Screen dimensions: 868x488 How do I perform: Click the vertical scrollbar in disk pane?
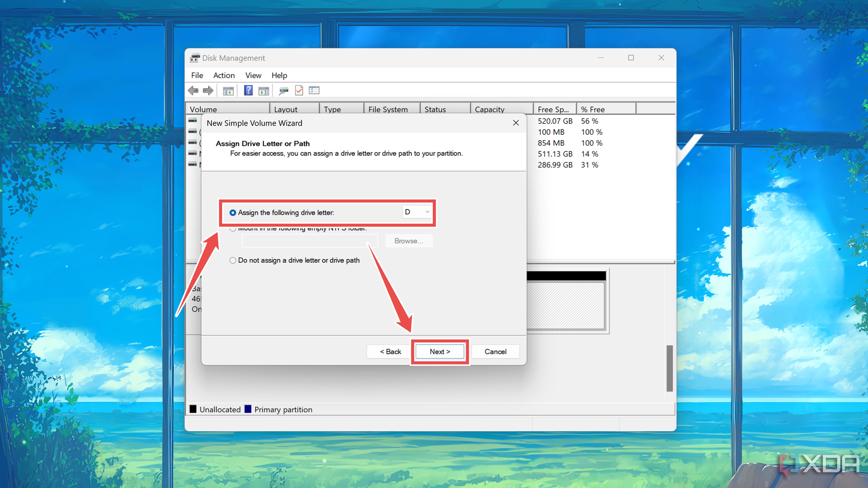point(670,368)
